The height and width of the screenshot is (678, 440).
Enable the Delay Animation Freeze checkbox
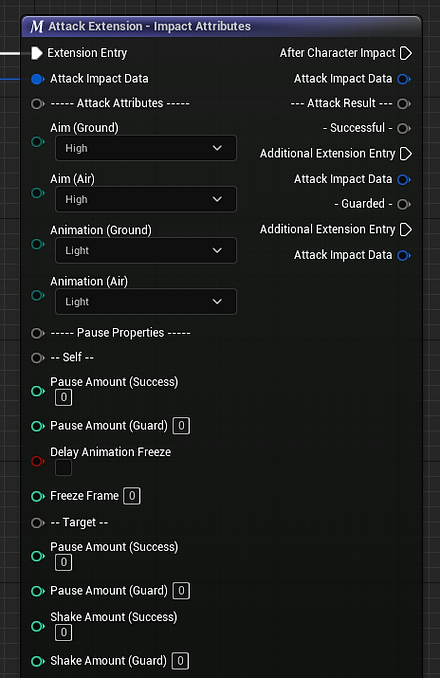[x=64, y=468]
